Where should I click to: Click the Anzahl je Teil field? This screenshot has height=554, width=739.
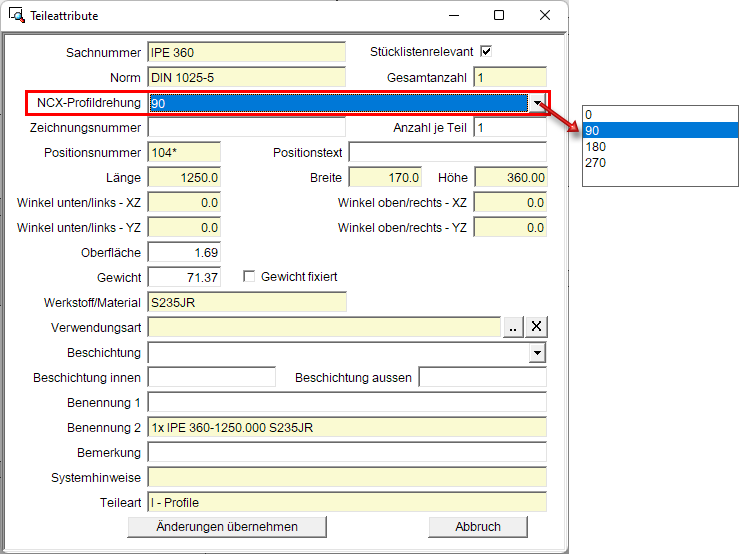coord(510,127)
